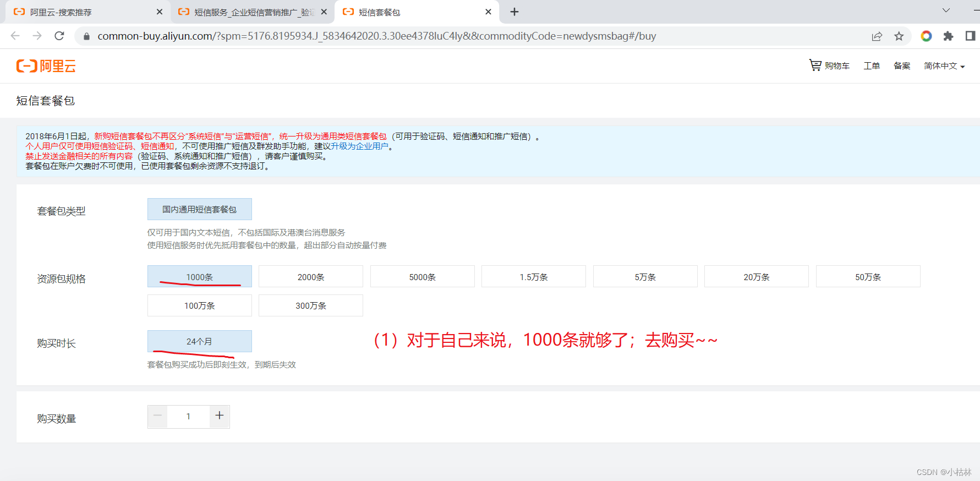Open the 备案 menu item

pos(902,66)
